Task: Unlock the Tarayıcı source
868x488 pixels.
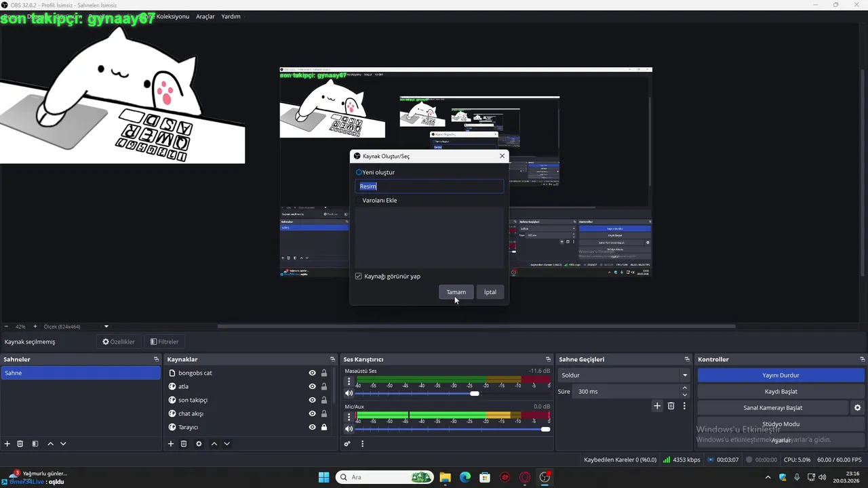Action: coord(324,427)
